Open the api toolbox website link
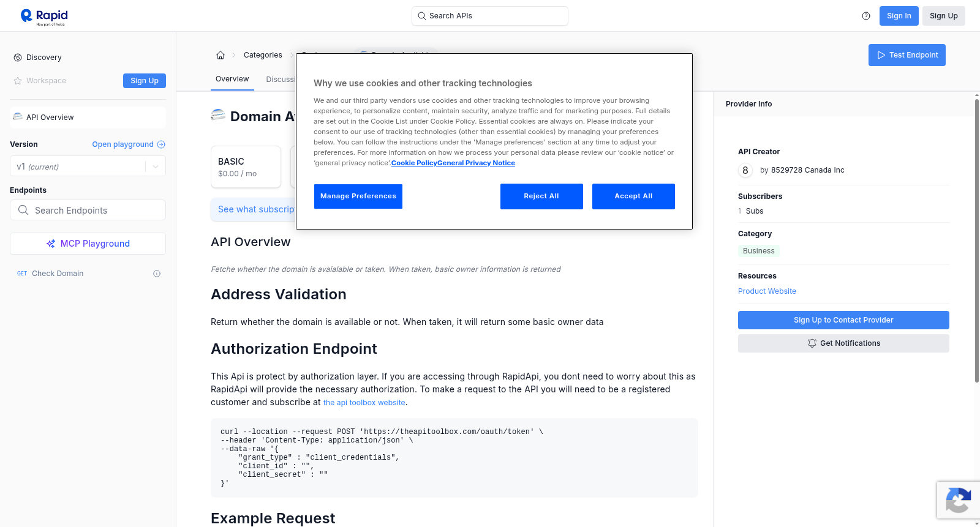This screenshot has height=527, width=980. tap(364, 403)
